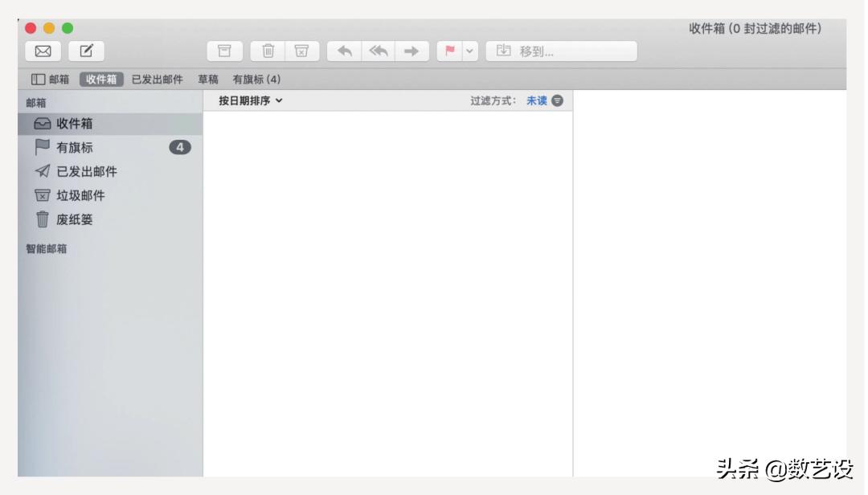Image resolution: width=868 pixels, height=495 pixels.
Task: Reply all using the double left arrow icon
Action: click(378, 51)
